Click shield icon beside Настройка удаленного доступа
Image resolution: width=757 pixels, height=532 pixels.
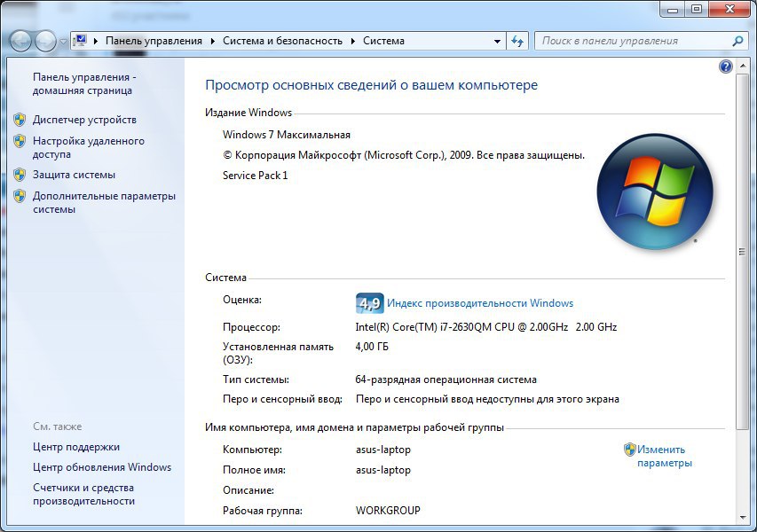coord(20,141)
